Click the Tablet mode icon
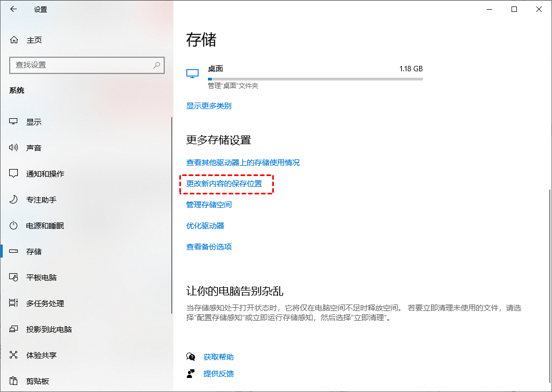 [14, 278]
